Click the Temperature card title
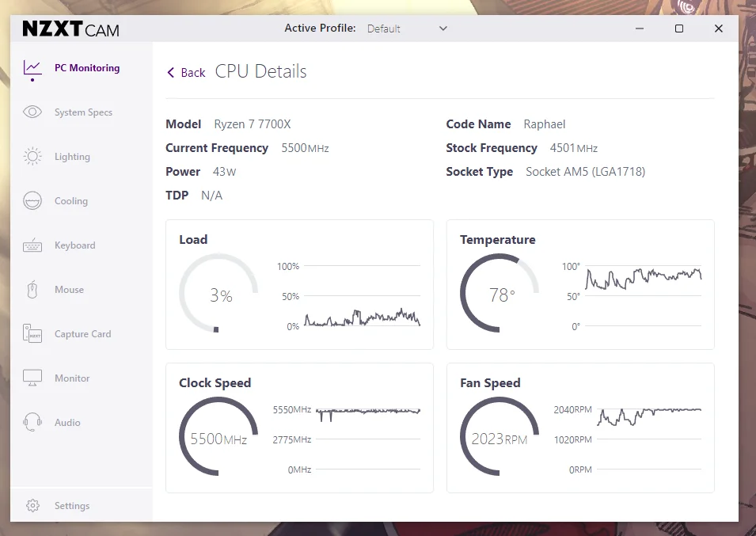756x536 pixels. 498,240
